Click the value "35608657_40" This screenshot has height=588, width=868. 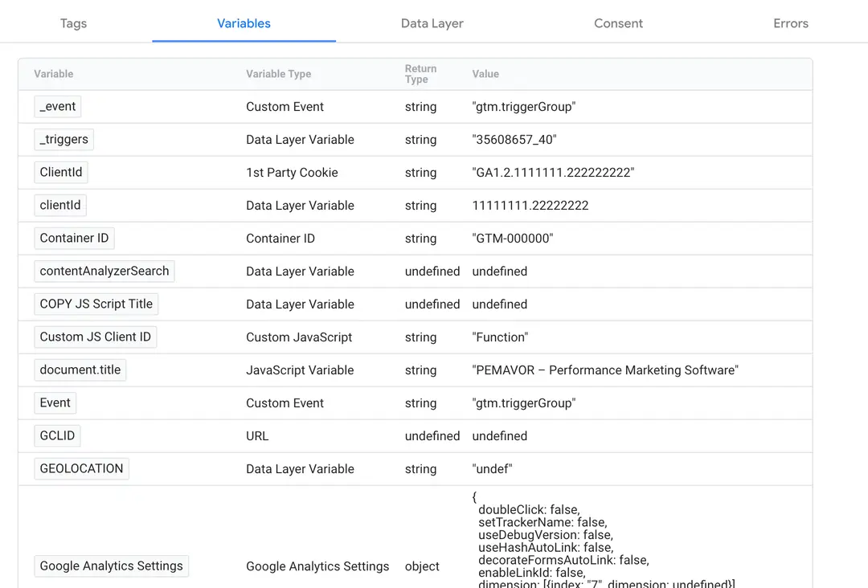[514, 140]
